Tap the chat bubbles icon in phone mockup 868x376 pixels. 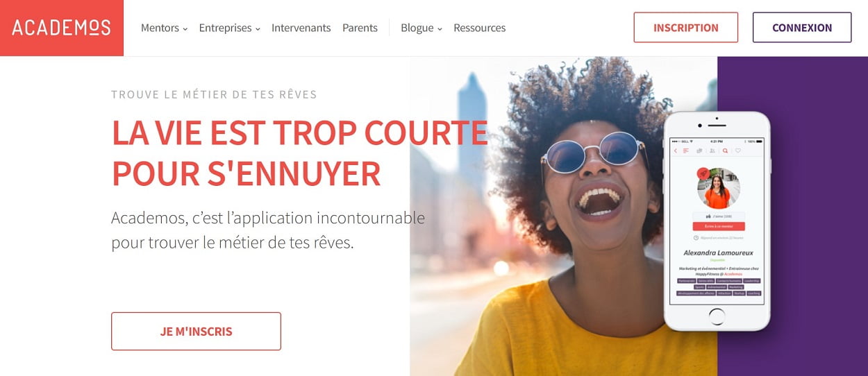point(699,151)
